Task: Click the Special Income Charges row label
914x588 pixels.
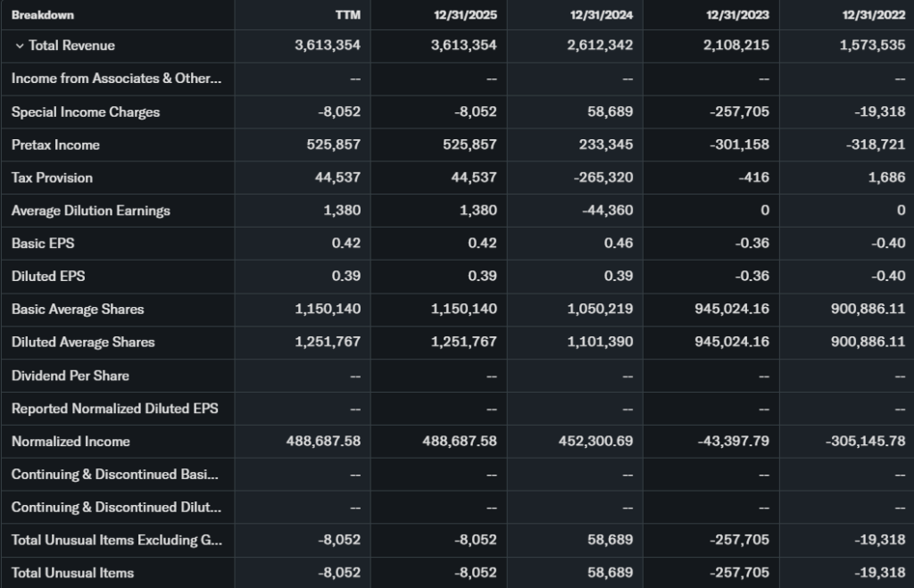Action: click(86, 112)
